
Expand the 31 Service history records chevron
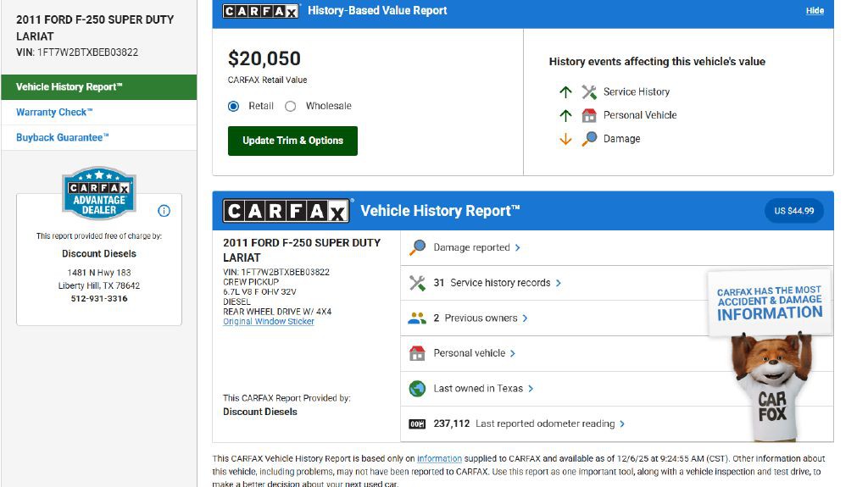pyautogui.click(x=559, y=283)
